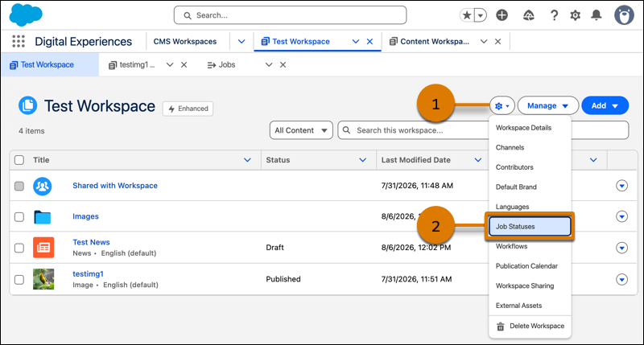Screen dimensions: 644x345
Task: Select Workspace Details from menu
Action: (530, 128)
